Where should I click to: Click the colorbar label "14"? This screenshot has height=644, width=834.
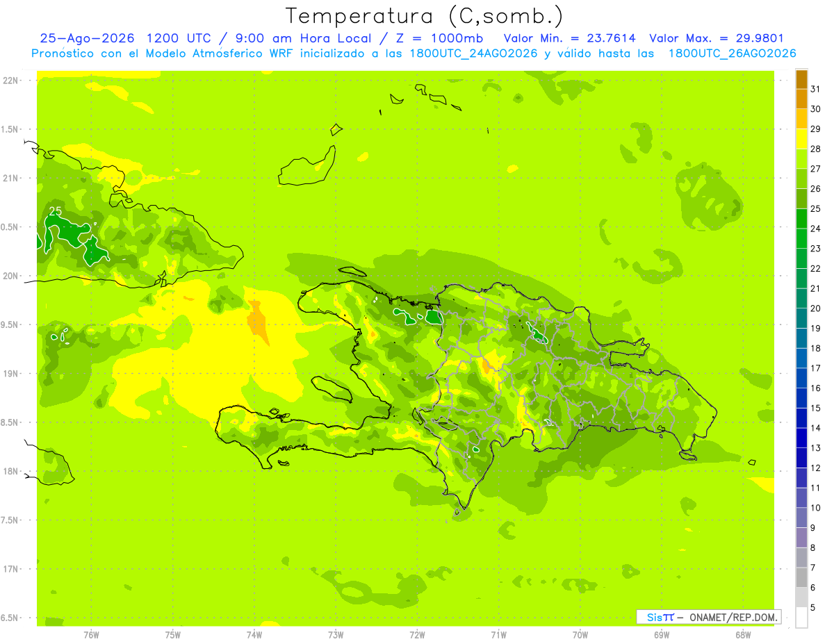[816, 428]
